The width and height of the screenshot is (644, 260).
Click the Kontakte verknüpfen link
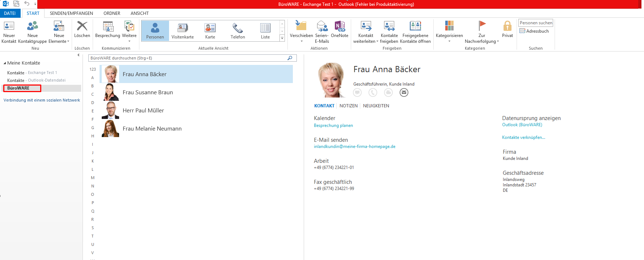point(523,137)
